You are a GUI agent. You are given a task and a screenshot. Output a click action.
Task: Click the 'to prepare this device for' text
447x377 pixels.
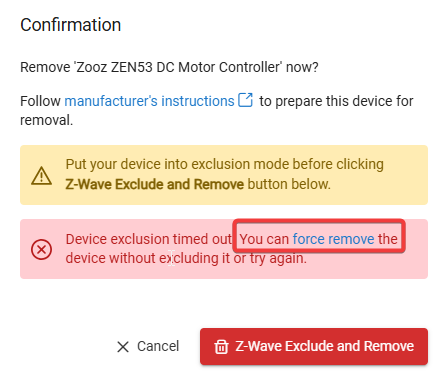(336, 101)
